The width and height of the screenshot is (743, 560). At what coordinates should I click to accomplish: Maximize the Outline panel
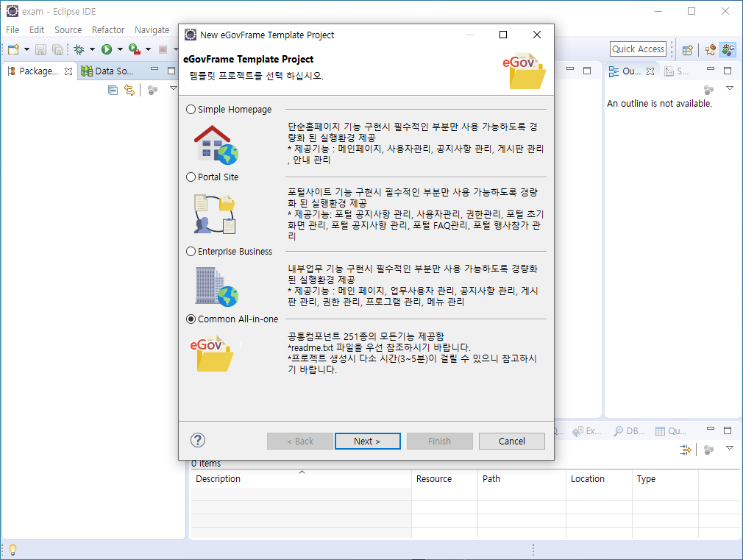(728, 71)
